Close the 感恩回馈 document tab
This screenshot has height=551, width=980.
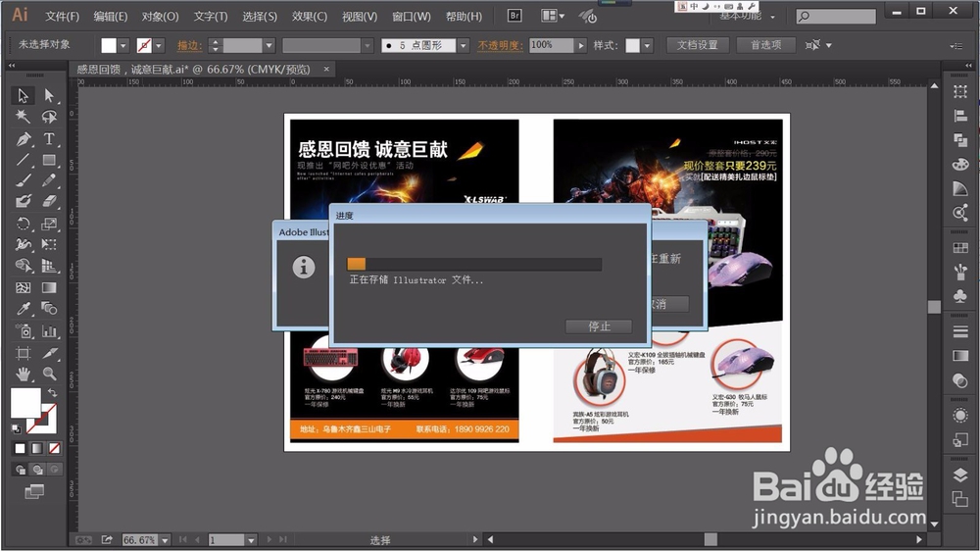point(326,69)
